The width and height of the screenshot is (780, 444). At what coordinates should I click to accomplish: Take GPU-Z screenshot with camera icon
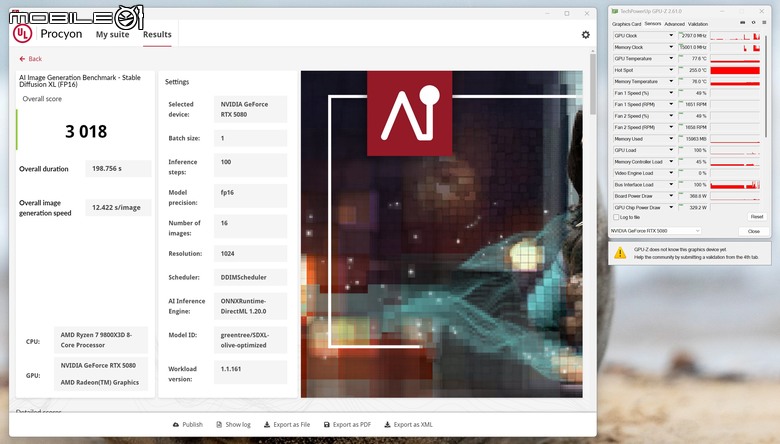pyautogui.click(x=743, y=23)
